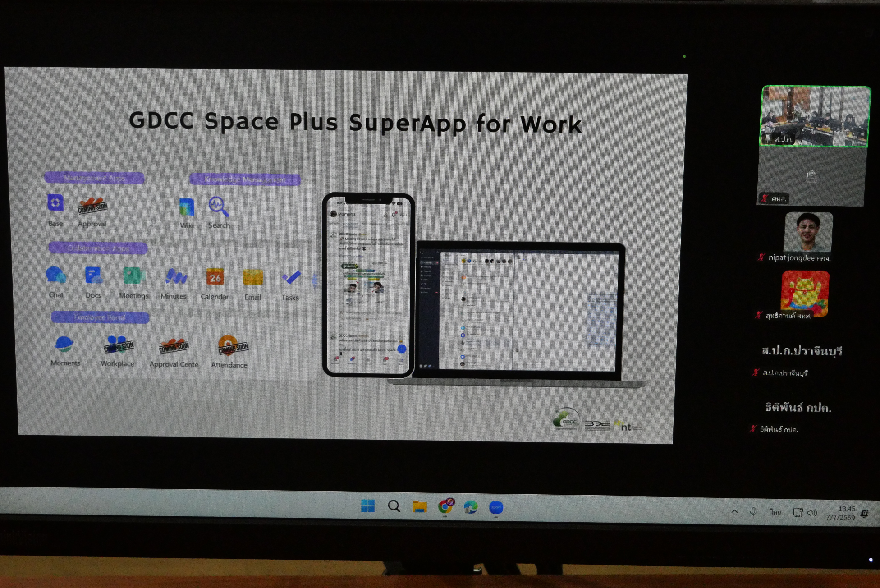Click muted mic icon beside nipat jongdee
Viewport: 880px width, 588px height.
click(x=761, y=257)
